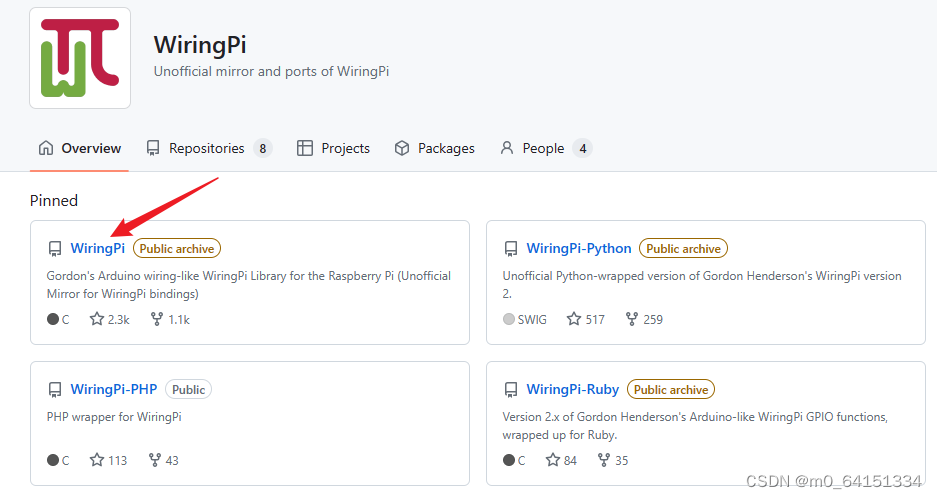Click the star icon showing 2.3k stars

click(x=97, y=319)
